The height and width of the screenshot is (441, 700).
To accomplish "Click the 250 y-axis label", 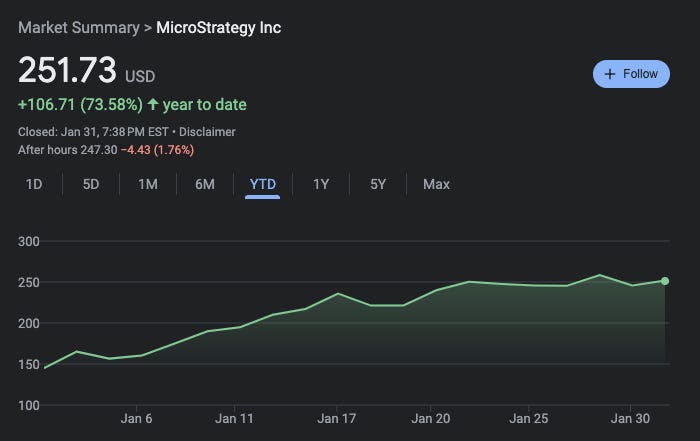I will point(29,283).
